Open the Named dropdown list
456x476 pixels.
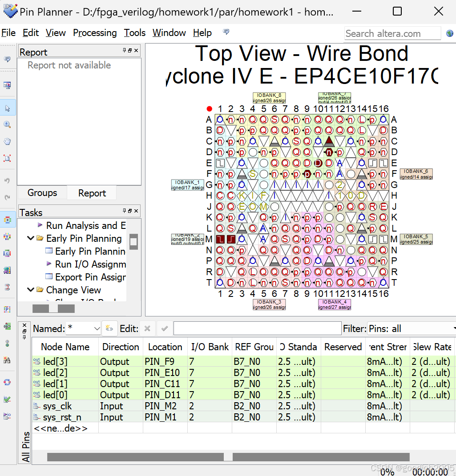[97, 329]
